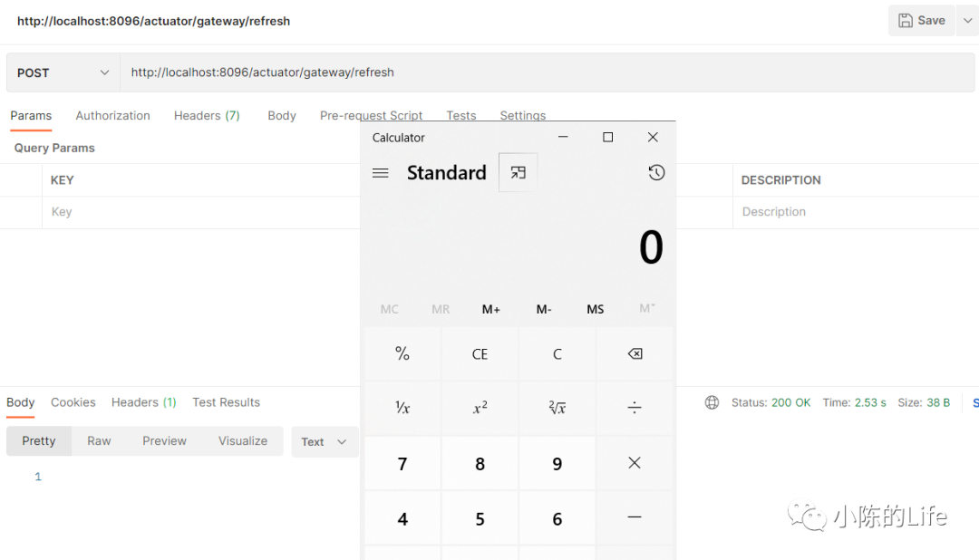The width and height of the screenshot is (979, 560).
Task: Open the Text format dropdown
Action: tap(325, 442)
